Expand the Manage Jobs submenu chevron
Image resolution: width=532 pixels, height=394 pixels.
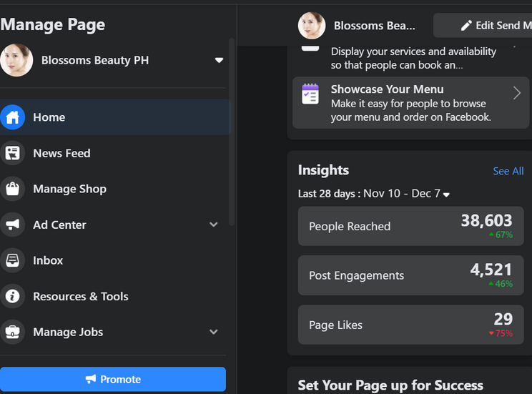point(213,332)
